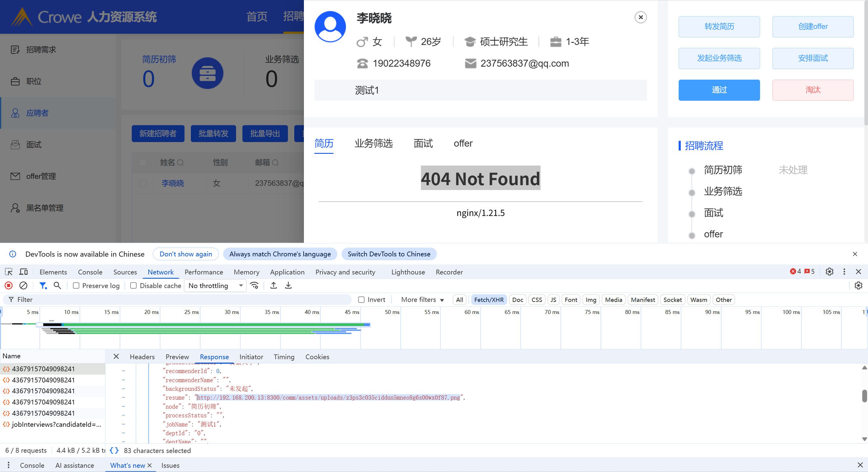The image size is (868, 472).
Task: Click the 通过 button
Action: tap(719, 90)
